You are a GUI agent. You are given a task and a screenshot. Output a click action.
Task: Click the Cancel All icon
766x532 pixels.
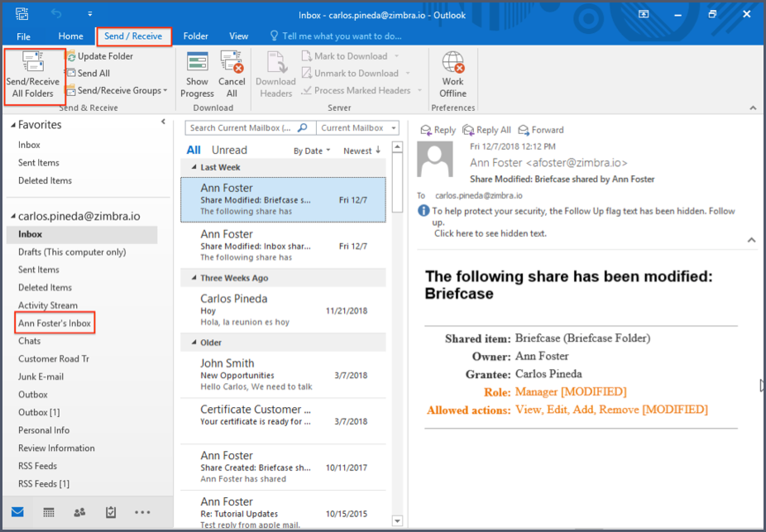click(232, 62)
